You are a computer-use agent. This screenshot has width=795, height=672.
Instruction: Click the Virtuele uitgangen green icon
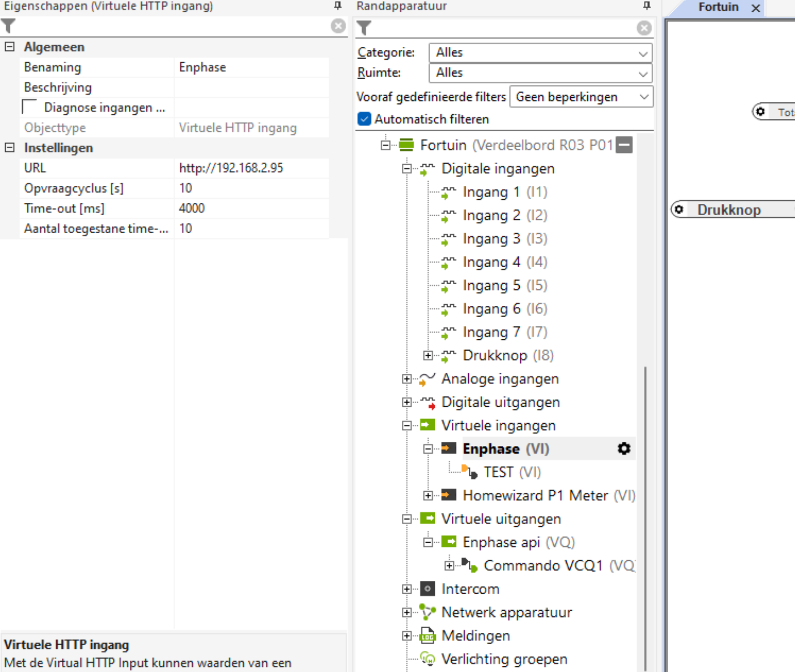coord(427,519)
